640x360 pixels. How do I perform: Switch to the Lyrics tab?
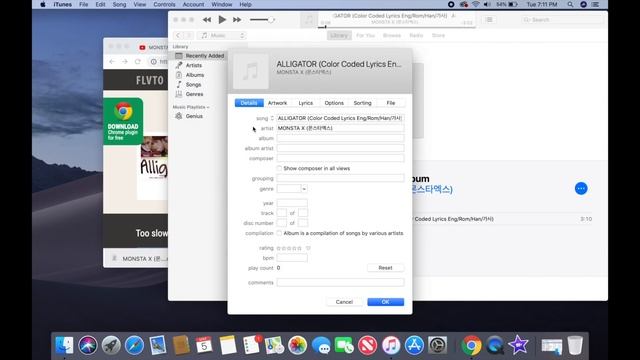[305, 103]
